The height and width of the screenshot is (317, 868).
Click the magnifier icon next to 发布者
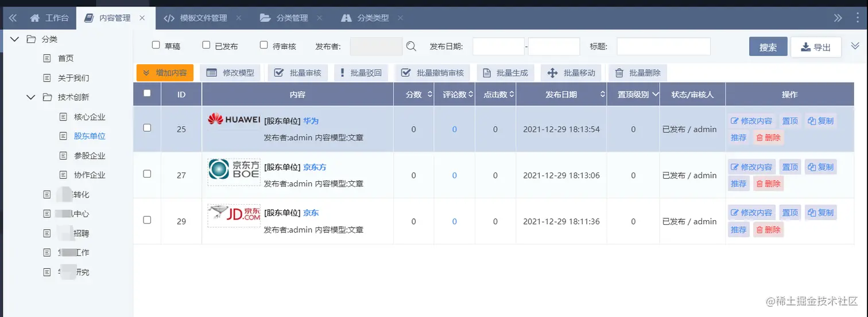411,46
